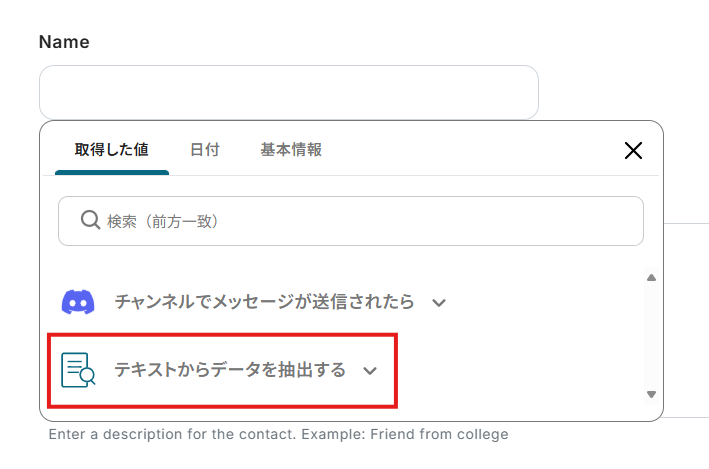Viewport: 709px width, 469px height.
Task: Close the value picker with X
Action: pos(633,150)
